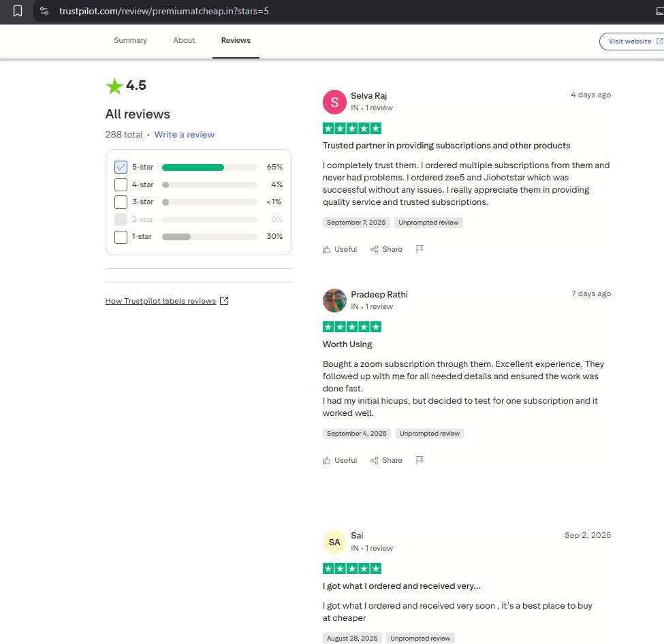Click the 1-star rating progress bar
Screen dimensions: 664x644
click(209, 237)
